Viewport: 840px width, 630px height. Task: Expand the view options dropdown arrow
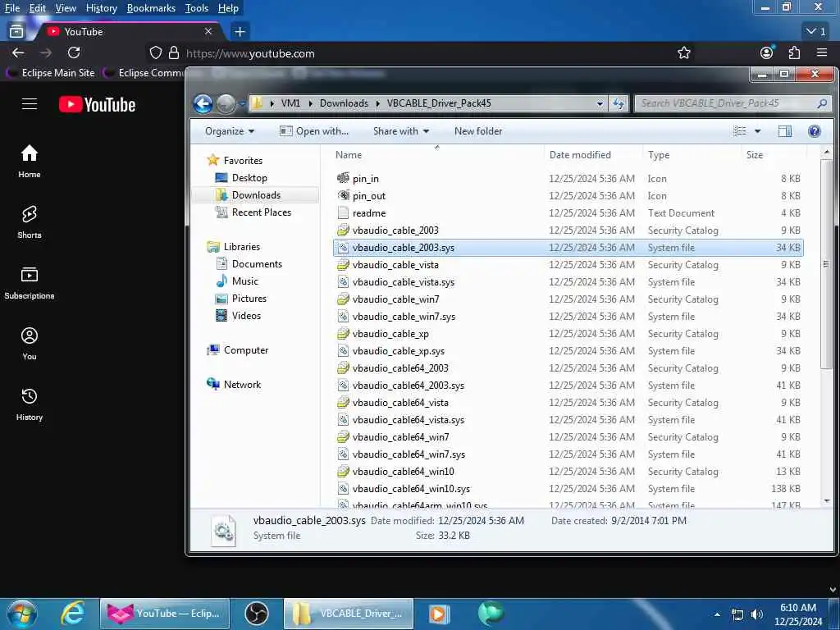coord(757,131)
